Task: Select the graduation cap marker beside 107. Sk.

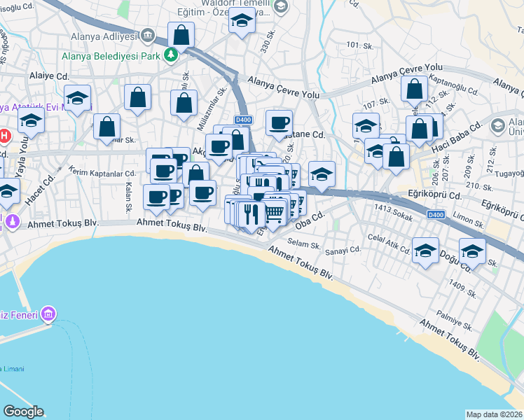Action: point(366,126)
